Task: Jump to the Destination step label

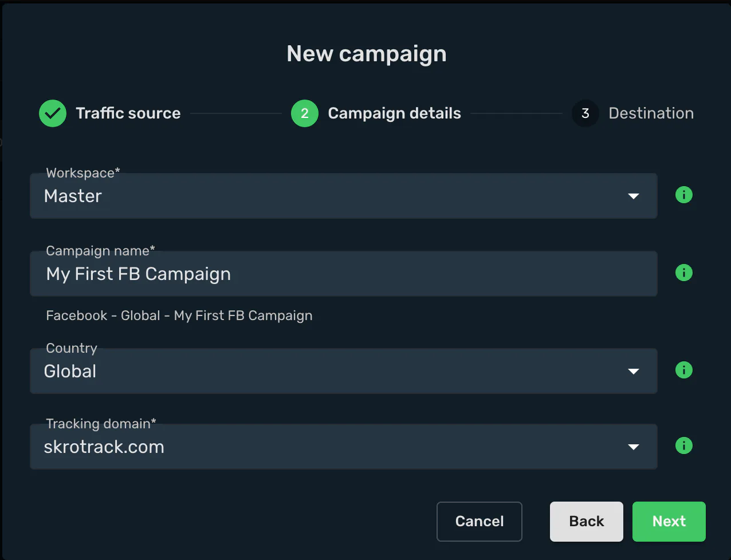Action: (x=651, y=113)
